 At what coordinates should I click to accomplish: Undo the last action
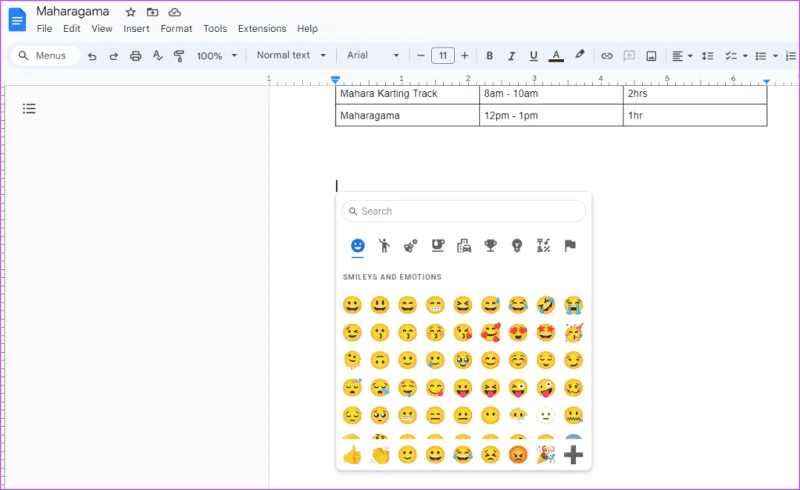coord(92,56)
